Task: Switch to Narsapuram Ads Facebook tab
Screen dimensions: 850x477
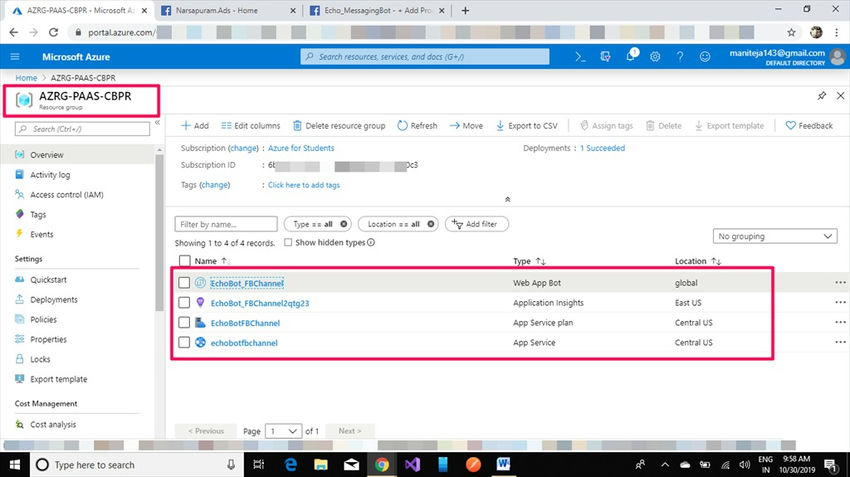Action: point(229,10)
